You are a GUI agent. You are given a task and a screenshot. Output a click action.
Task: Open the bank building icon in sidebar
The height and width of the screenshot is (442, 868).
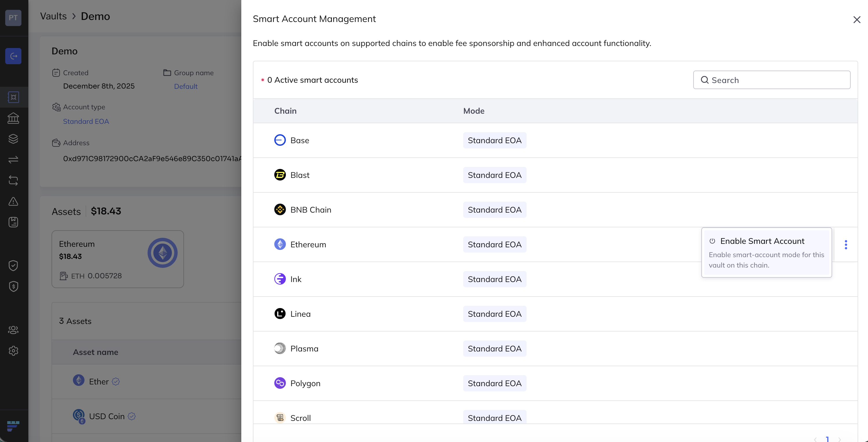(14, 118)
